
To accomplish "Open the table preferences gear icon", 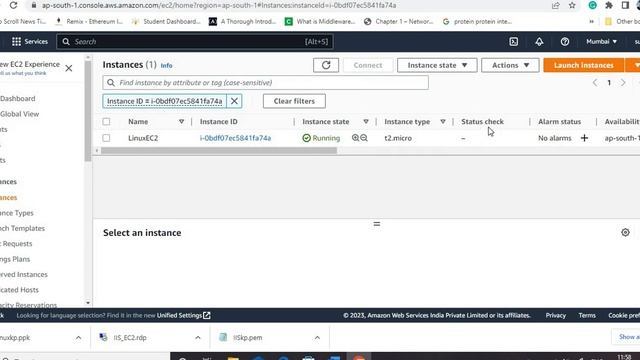I will tap(625, 232).
